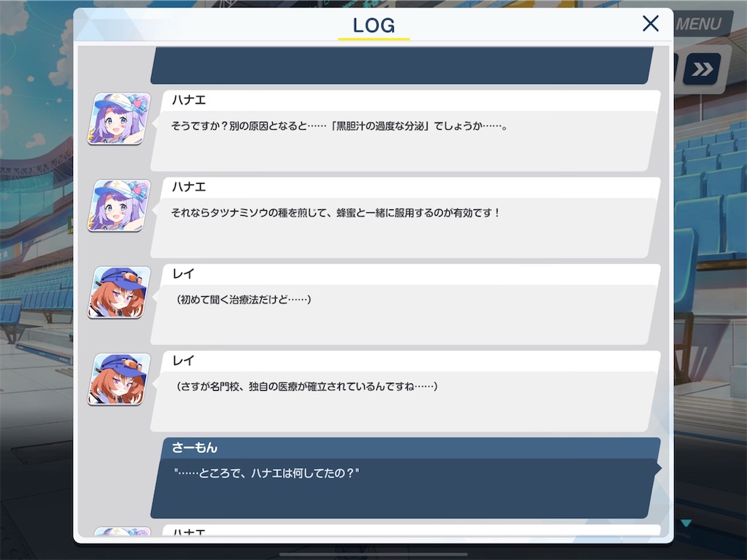
Task: Tap Hanae's avatar beside the タツナミソウ message
Action: [x=119, y=205]
